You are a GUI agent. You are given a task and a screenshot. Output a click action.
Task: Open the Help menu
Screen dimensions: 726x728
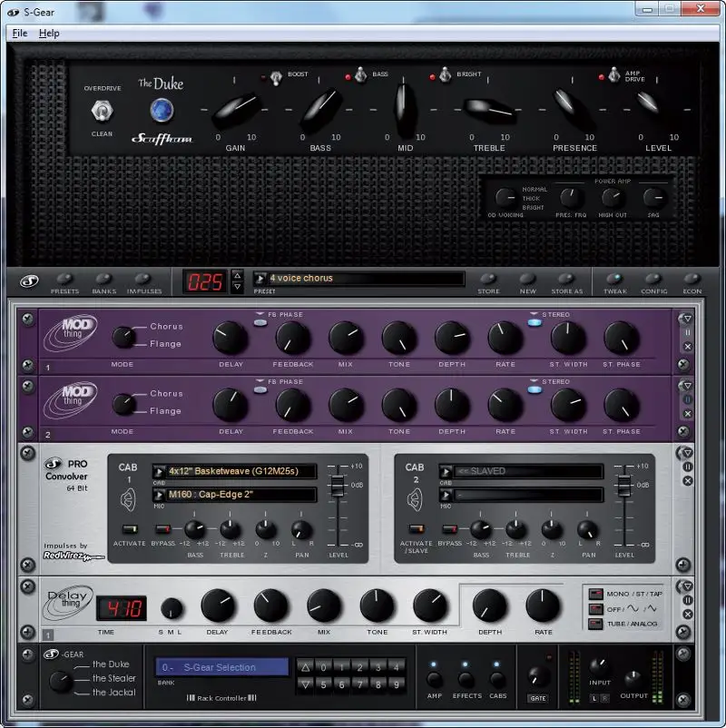click(49, 33)
